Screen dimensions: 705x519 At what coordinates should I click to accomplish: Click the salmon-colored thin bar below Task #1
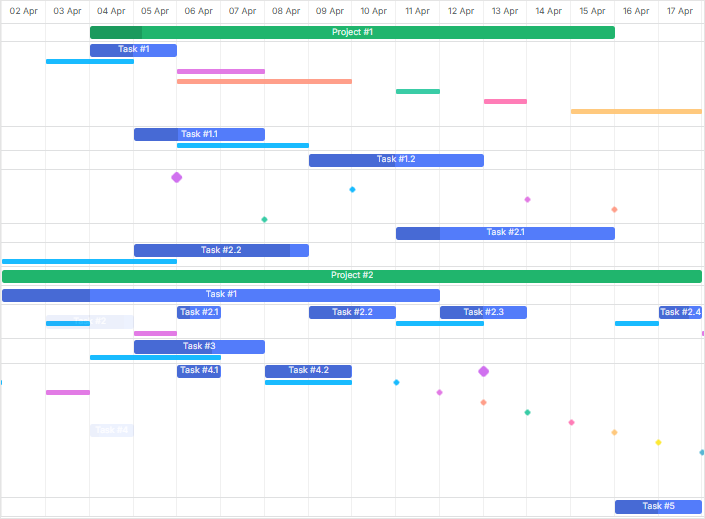pyautogui.click(x=264, y=81)
